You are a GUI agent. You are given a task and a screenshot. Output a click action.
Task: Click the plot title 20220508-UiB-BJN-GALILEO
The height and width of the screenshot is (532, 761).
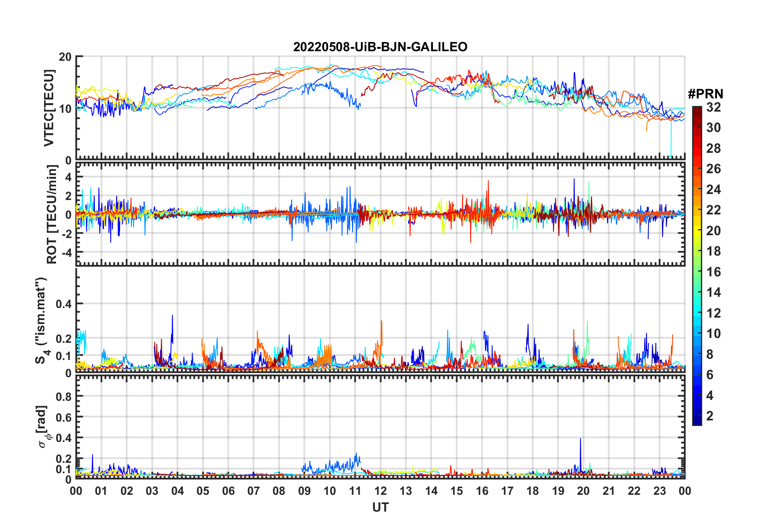380,47
